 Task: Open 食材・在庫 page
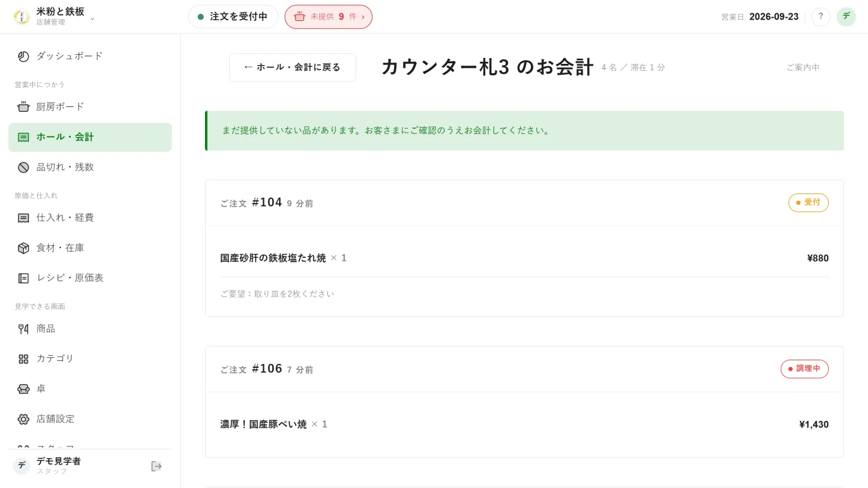(90, 248)
